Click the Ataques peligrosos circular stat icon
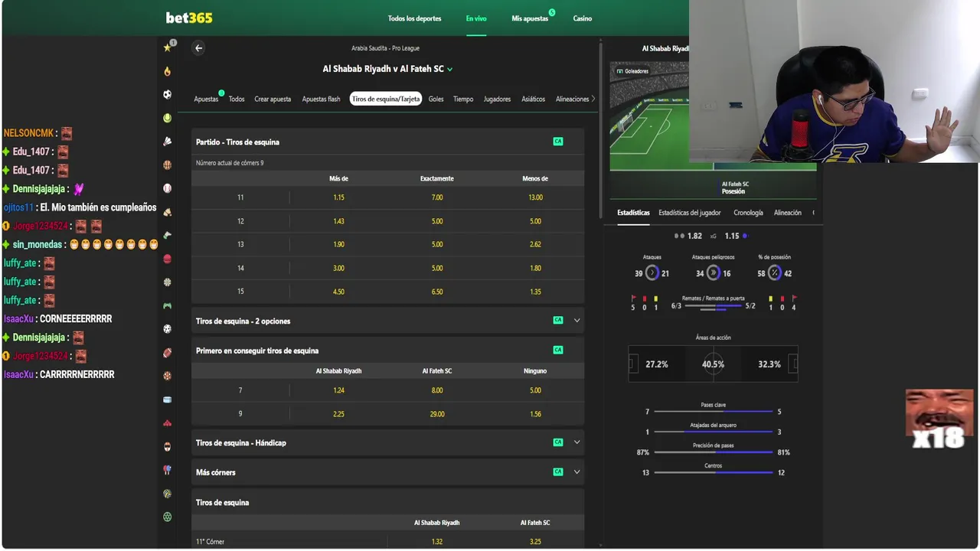Screen dimensions: 980x551 714,272
